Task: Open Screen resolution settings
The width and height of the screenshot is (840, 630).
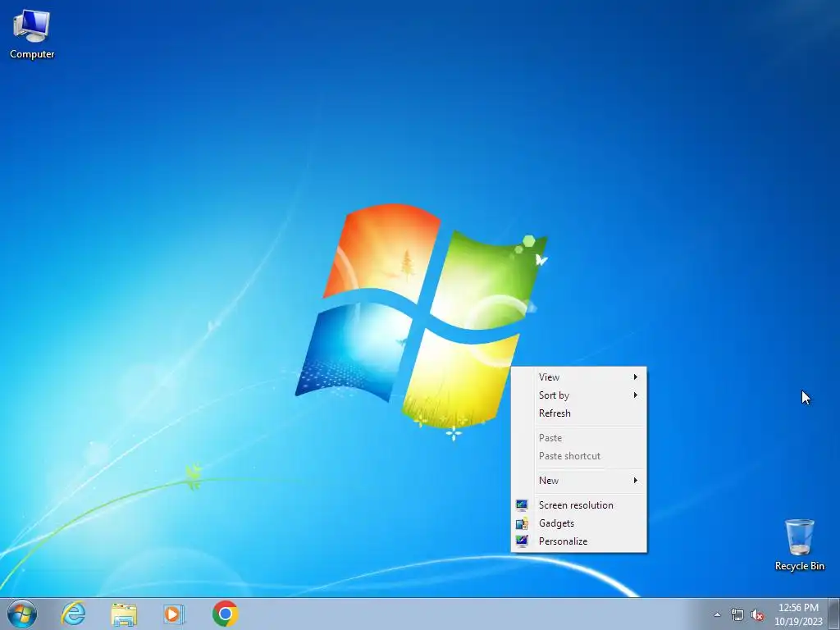Action: (x=578, y=505)
